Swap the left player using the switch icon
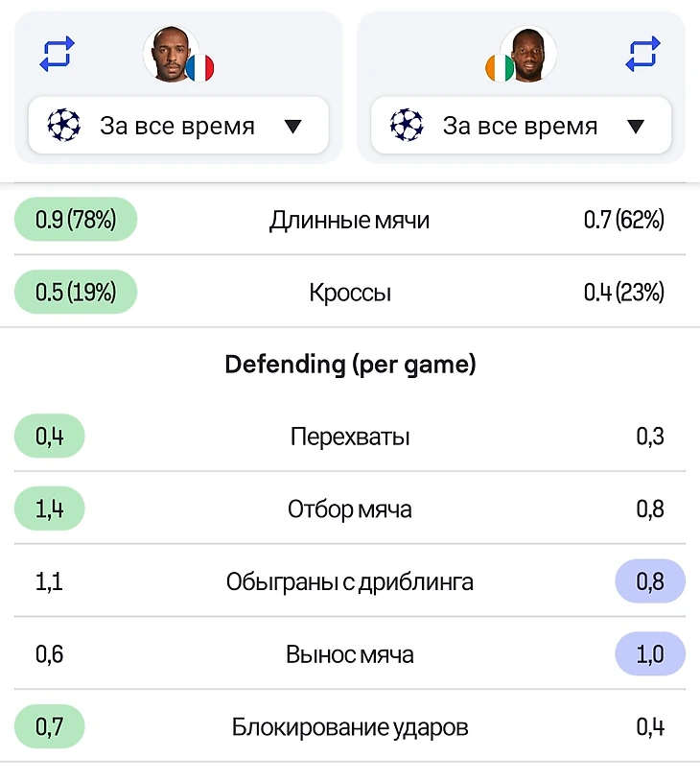The image size is (700, 781). [57, 54]
